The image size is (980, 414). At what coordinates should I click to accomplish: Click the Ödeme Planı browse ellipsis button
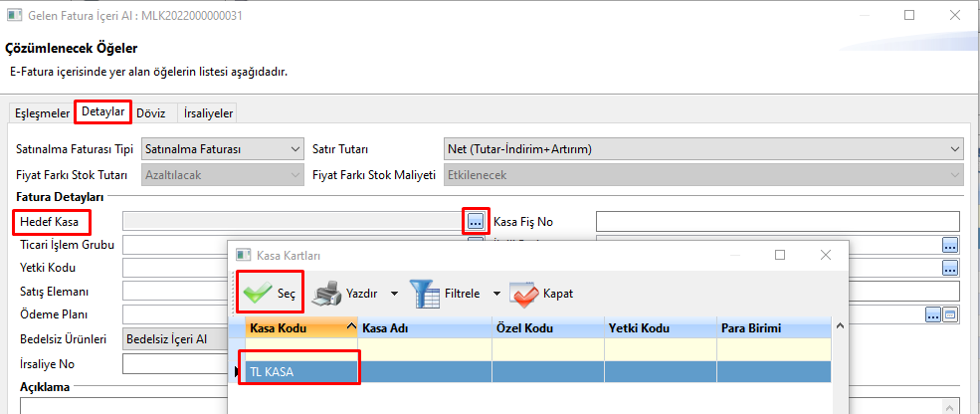tap(933, 314)
